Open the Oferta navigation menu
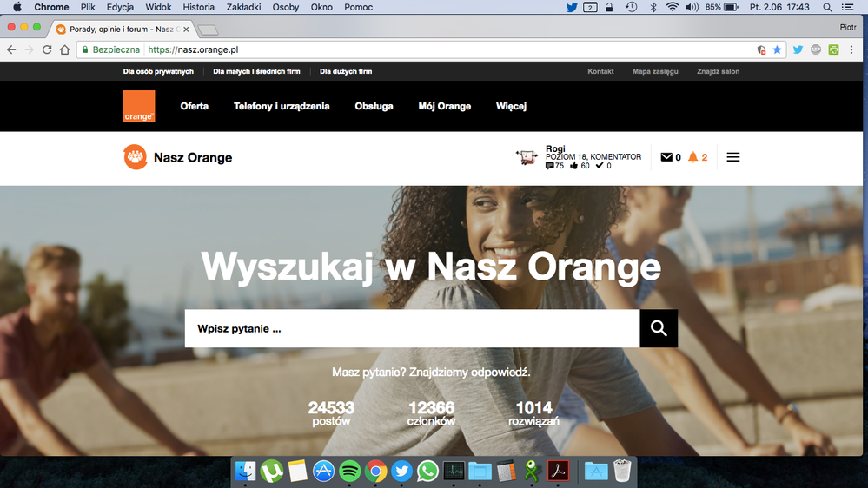The width and height of the screenshot is (868, 488). (195, 106)
